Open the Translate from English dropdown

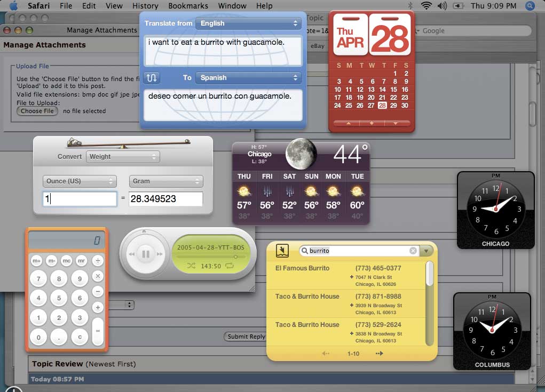249,23
